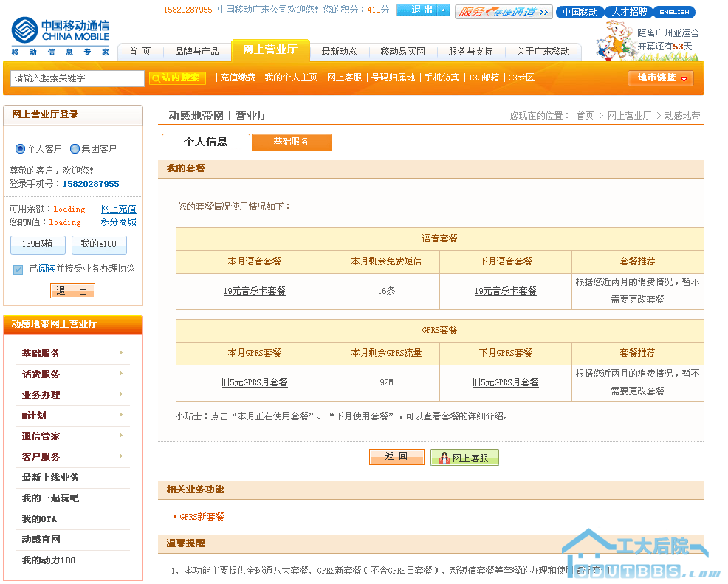Click the 网上营业厅 breadcrumb link
Viewport: 728px width, 584px height.
tap(629, 116)
